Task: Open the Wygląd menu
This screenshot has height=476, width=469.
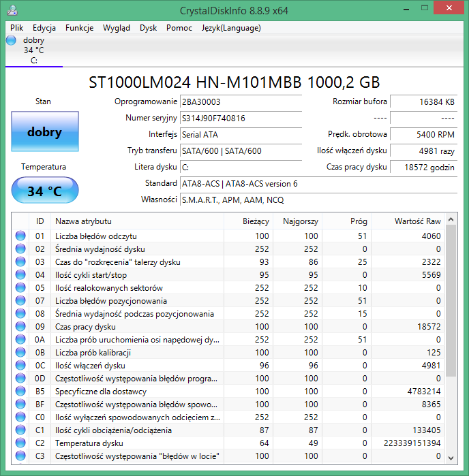Action: click(x=117, y=28)
